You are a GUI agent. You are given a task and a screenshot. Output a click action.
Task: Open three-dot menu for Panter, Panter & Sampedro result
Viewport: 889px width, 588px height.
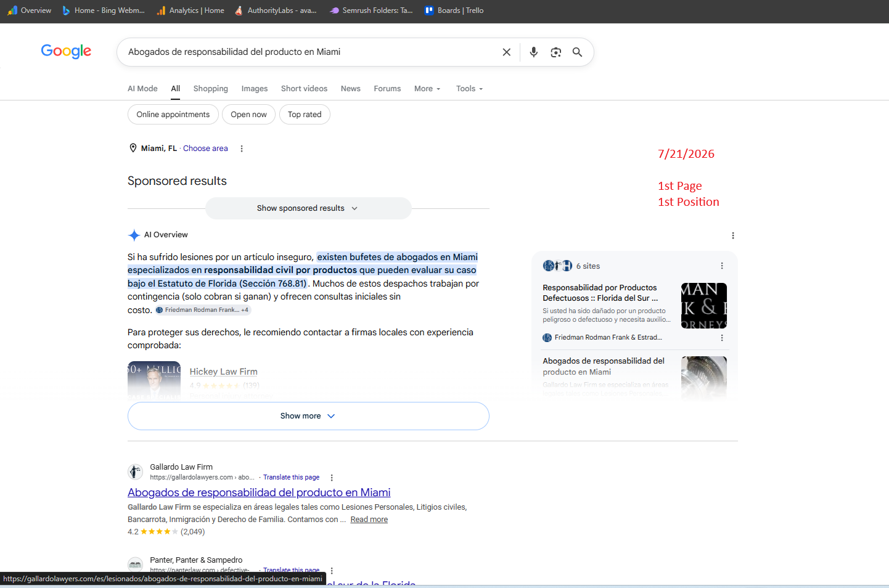[x=332, y=571]
